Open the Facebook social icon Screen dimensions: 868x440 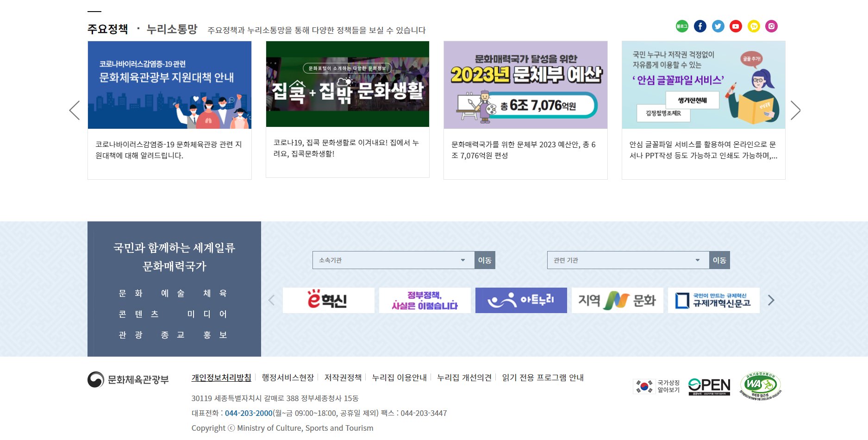(700, 26)
